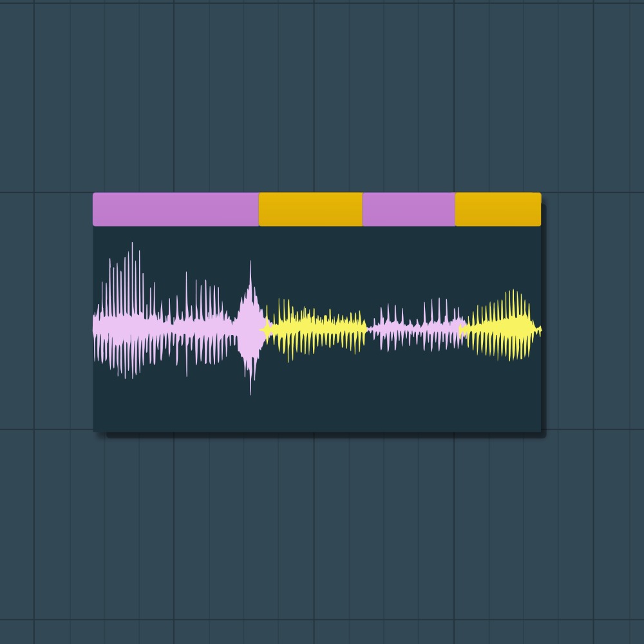Viewport: 644px width, 644px height.
Task: Select the last yellow clip header segment
Action: (x=498, y=209)
